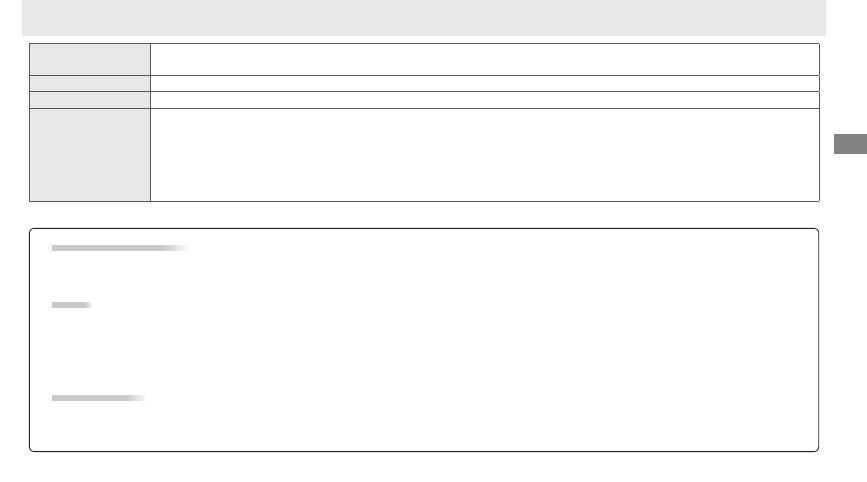Click the tall fourth shaded label cell

click(x=90, y=155)
